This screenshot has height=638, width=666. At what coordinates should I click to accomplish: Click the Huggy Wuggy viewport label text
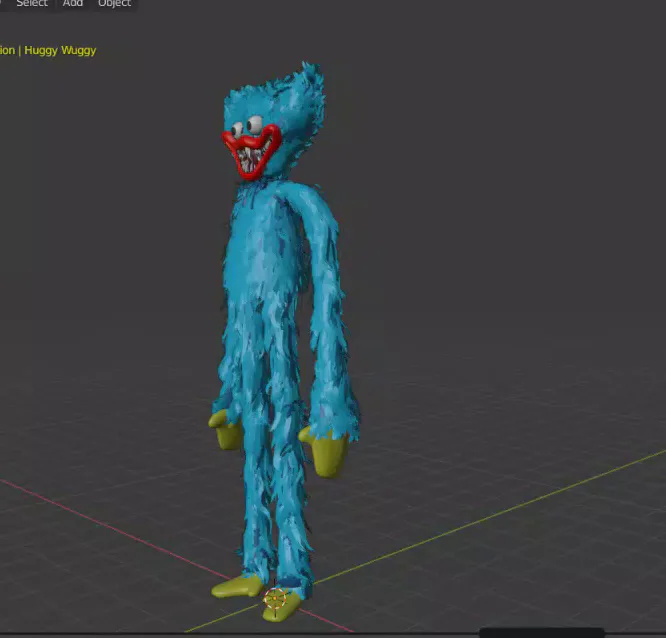pyautogui.click(x=60, y=50)
